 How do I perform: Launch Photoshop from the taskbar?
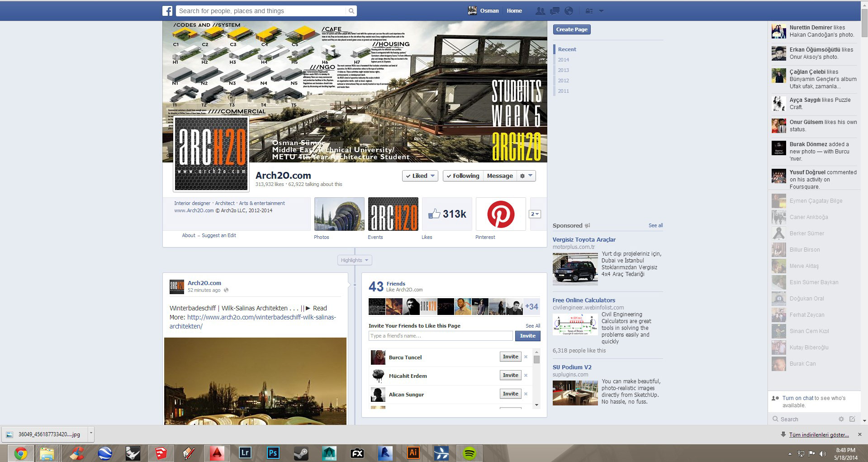click(273, 453)
